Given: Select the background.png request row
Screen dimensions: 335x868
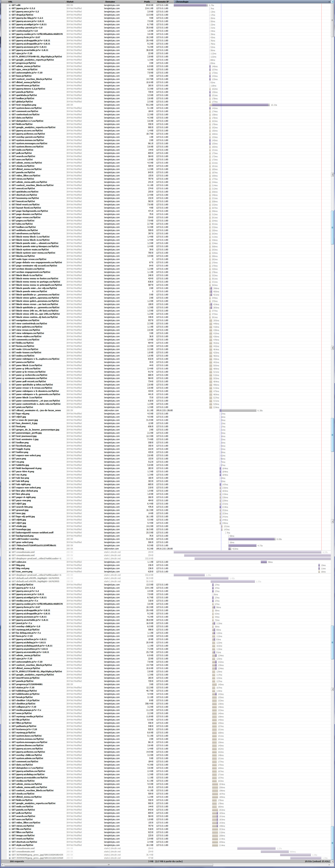Looking at the screenshot, I should pyautogui.click(x=168, y=536).
